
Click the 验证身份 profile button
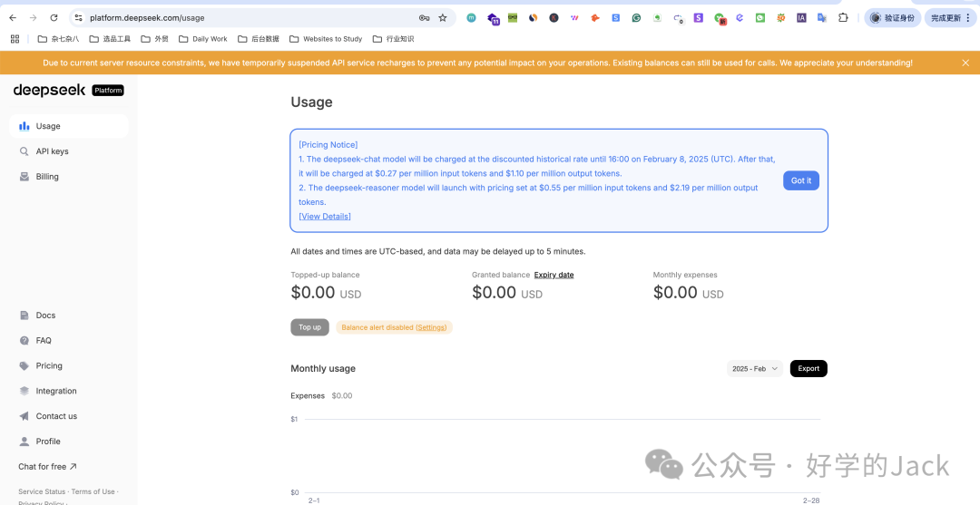(893, 18)
